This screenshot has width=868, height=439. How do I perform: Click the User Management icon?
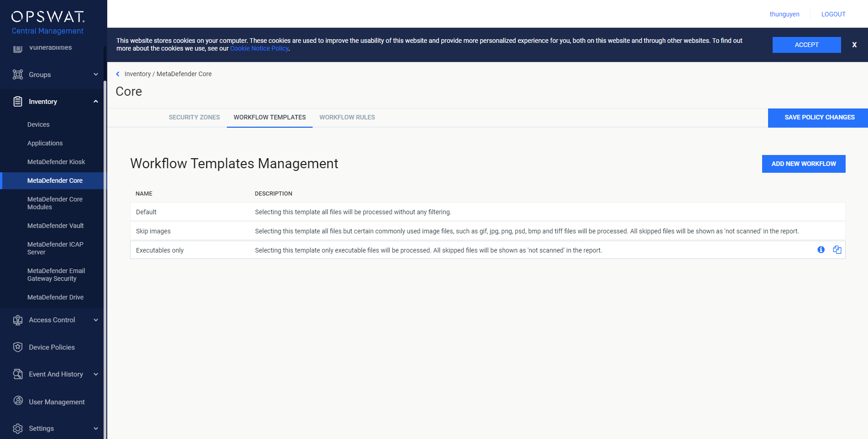click(x=18, y=401)
